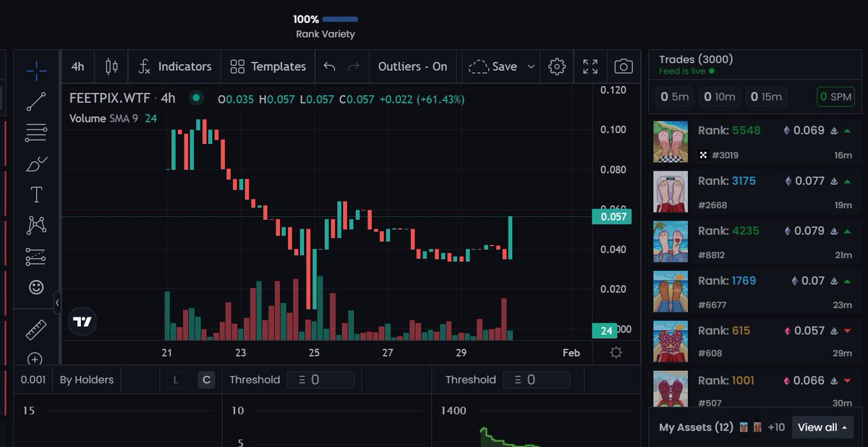Undo last chart action
This screenshot has height=447, width=868.
coord(329,67)
